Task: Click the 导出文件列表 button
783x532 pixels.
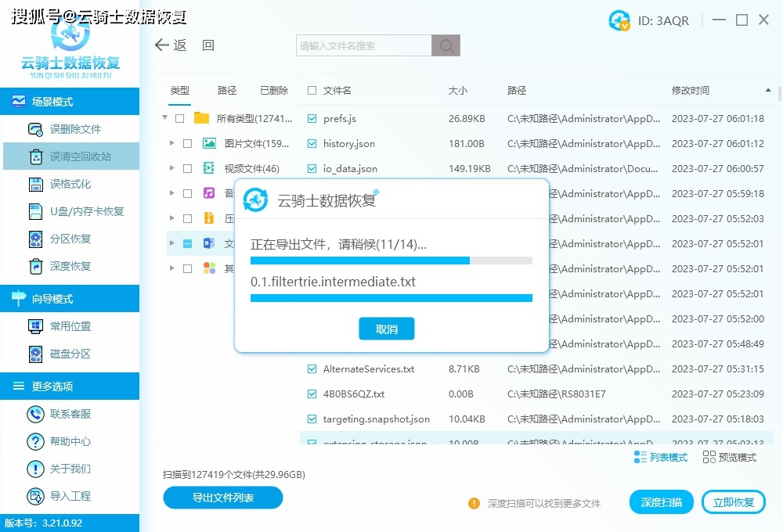Action: tap(222, 498)
